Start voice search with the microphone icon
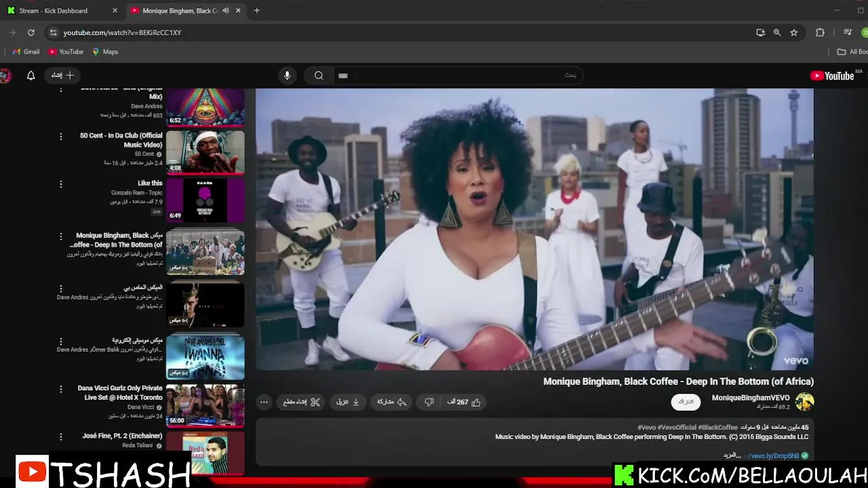Image resolution: width=868 pixels, height=488 pixels. pyautogui.click(x=287, y=75)
